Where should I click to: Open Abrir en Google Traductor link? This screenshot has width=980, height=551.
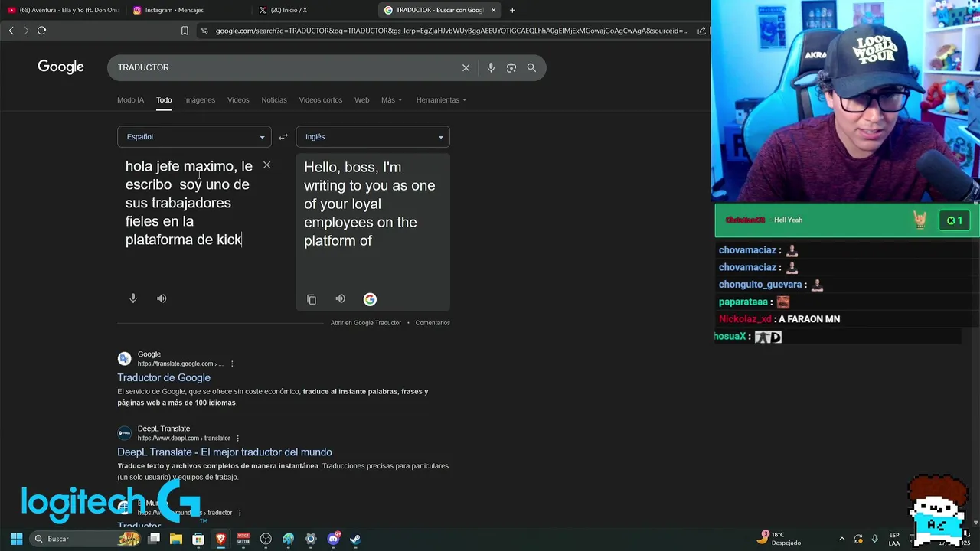(x=365, y=323)
